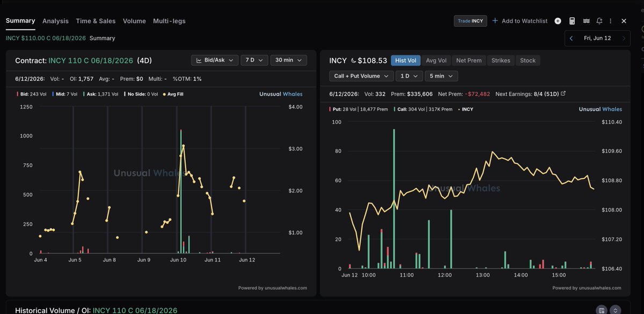Click the breadcrumb INCY $110.00 C 06/18/2026
Screen dimensions: 644x314
click(46, 38)
